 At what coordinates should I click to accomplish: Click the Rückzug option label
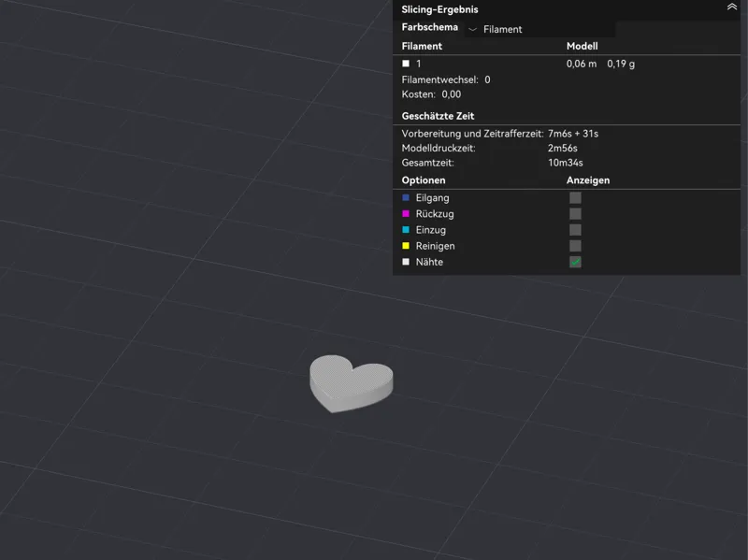(435, 214)
